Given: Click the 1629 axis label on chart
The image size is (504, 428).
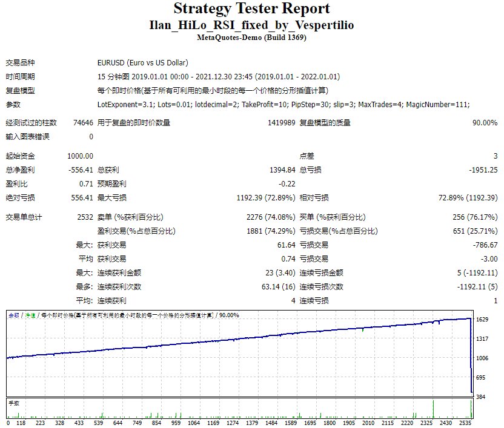Looking at the screenshot, I should (x=482, y=320).
